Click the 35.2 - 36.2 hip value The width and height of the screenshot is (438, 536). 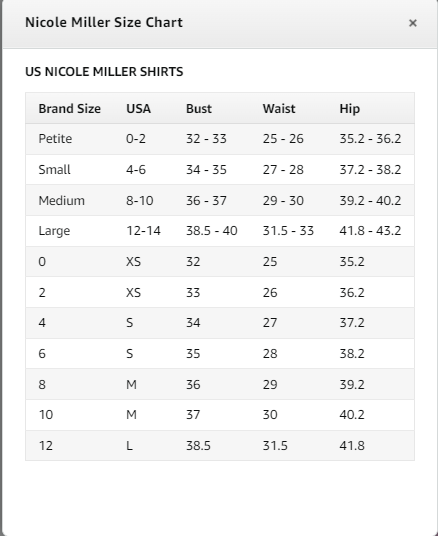370,139
